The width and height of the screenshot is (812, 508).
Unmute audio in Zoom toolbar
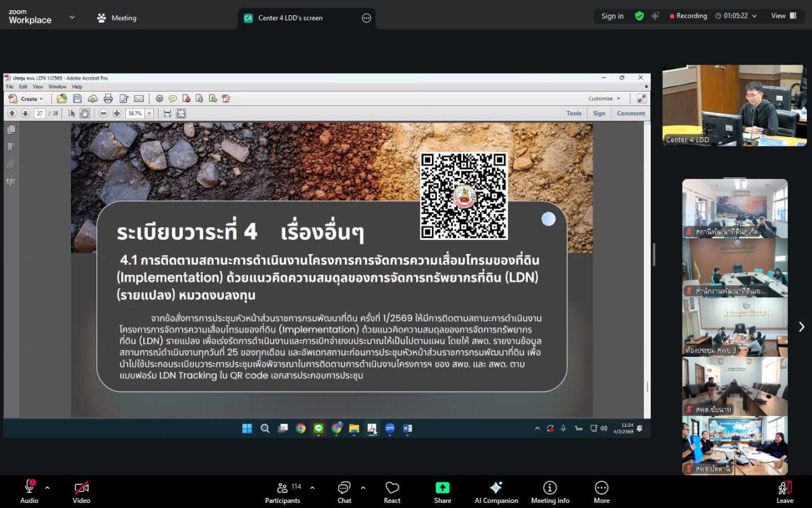point(29,492)
